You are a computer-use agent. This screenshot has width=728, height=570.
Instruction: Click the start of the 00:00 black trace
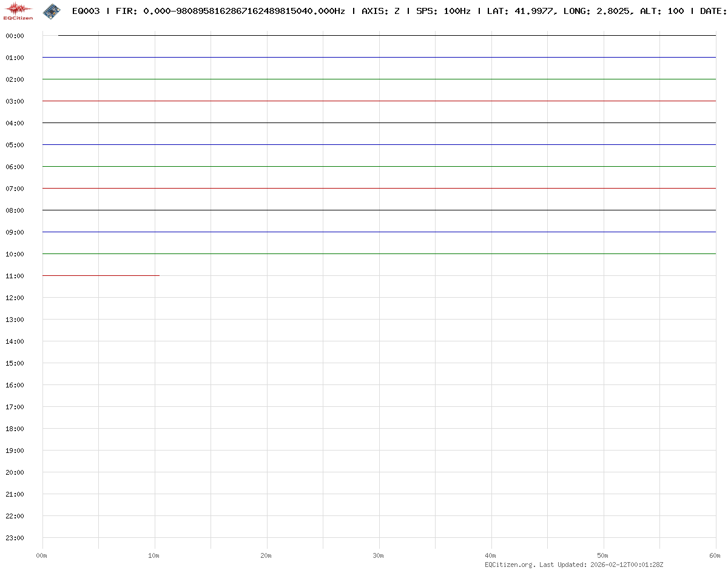click(59, 35)
